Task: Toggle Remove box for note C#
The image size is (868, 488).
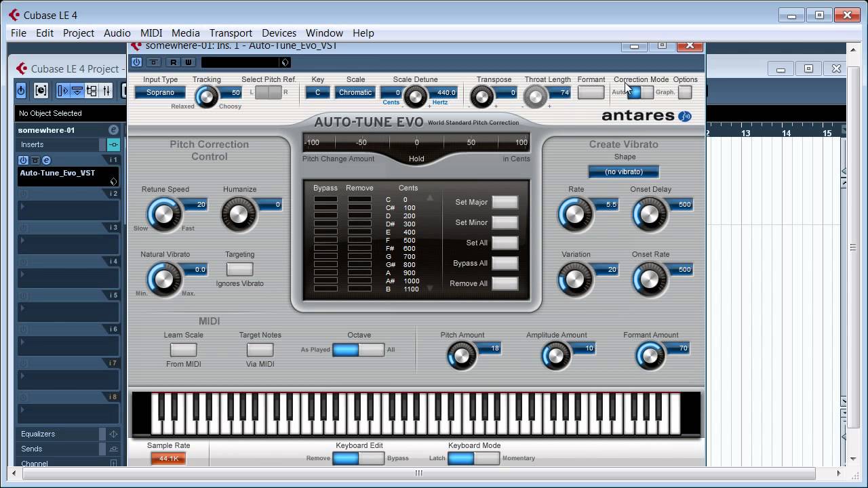Action: 359,207
